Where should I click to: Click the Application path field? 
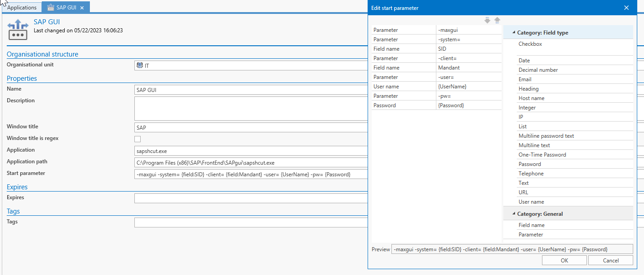[251, 162]
